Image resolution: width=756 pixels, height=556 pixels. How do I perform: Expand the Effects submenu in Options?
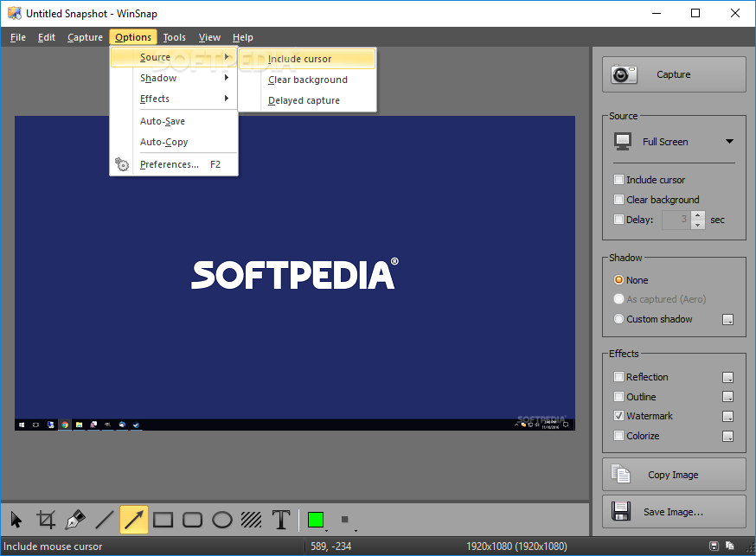174,99
